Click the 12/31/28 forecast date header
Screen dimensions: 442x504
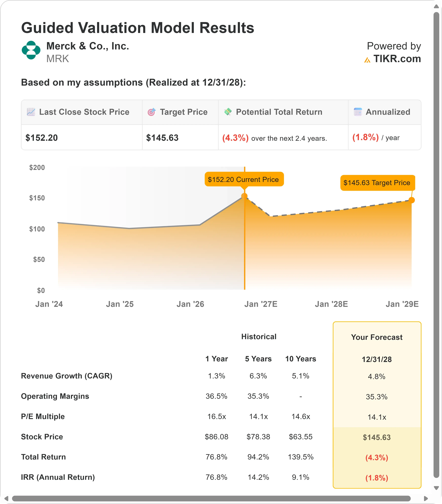pyautogui.click(x=377, y=359)
